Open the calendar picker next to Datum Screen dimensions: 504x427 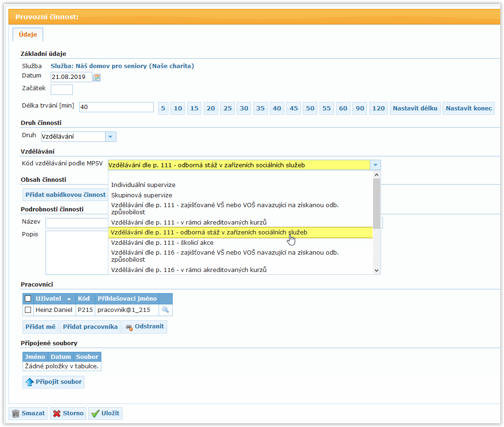pyautogui.click(x=97, y=77)
